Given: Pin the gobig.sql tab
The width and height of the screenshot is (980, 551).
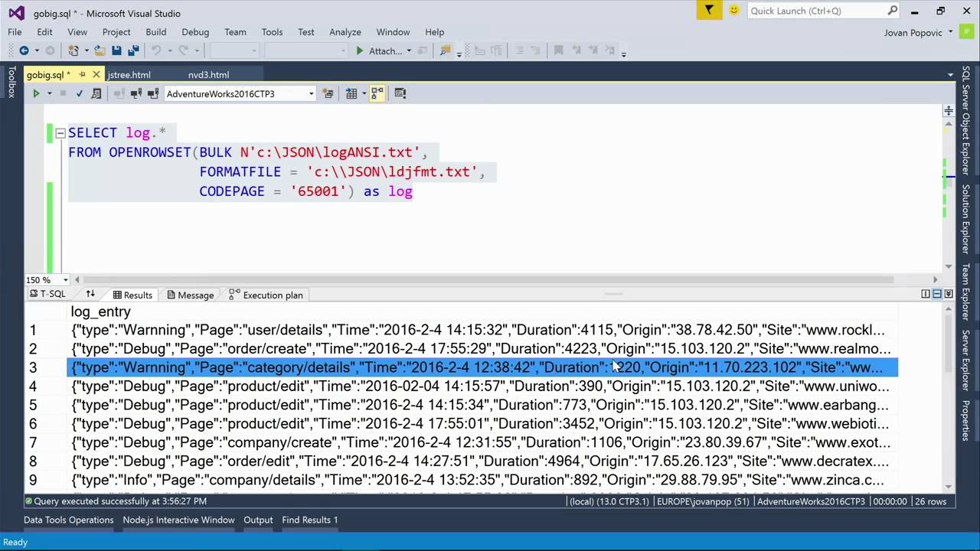Looking at the screenshot, I should pos(82,74).
